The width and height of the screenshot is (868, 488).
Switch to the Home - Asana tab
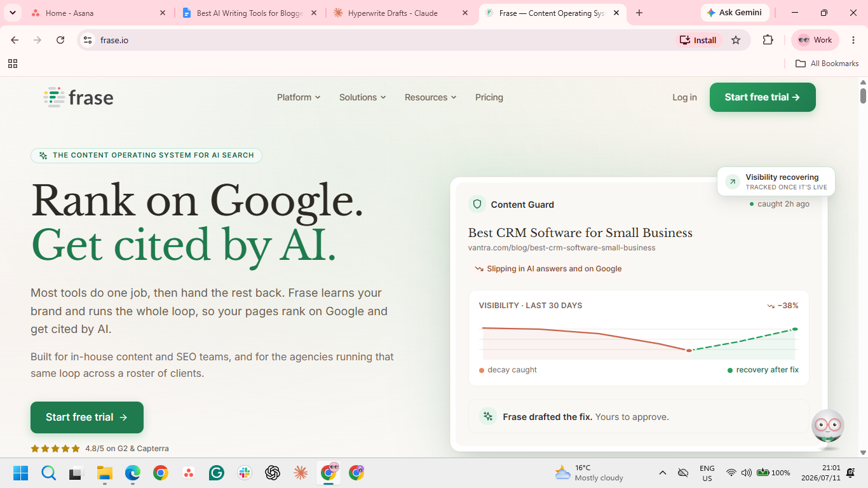pyautogui.click(x=98, y=13)
